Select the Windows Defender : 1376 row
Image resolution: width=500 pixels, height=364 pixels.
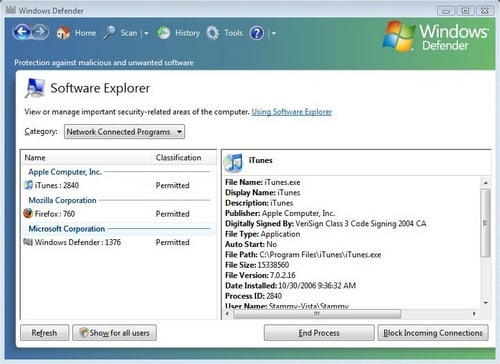coord(118,242)
